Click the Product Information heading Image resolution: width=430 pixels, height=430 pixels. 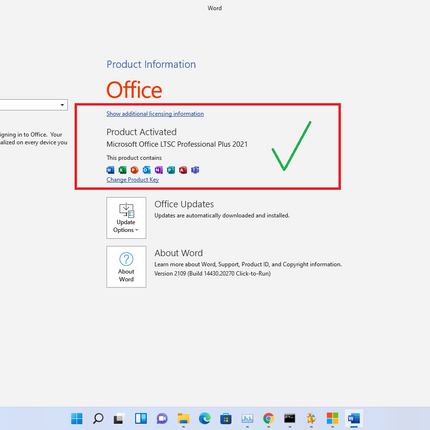151,64
